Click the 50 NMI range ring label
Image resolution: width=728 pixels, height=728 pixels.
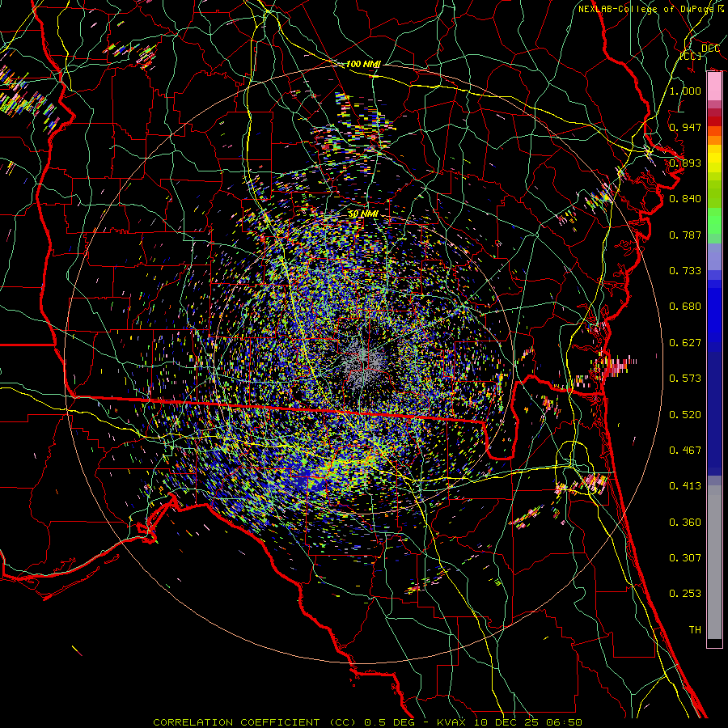click(x=363, y=214)
